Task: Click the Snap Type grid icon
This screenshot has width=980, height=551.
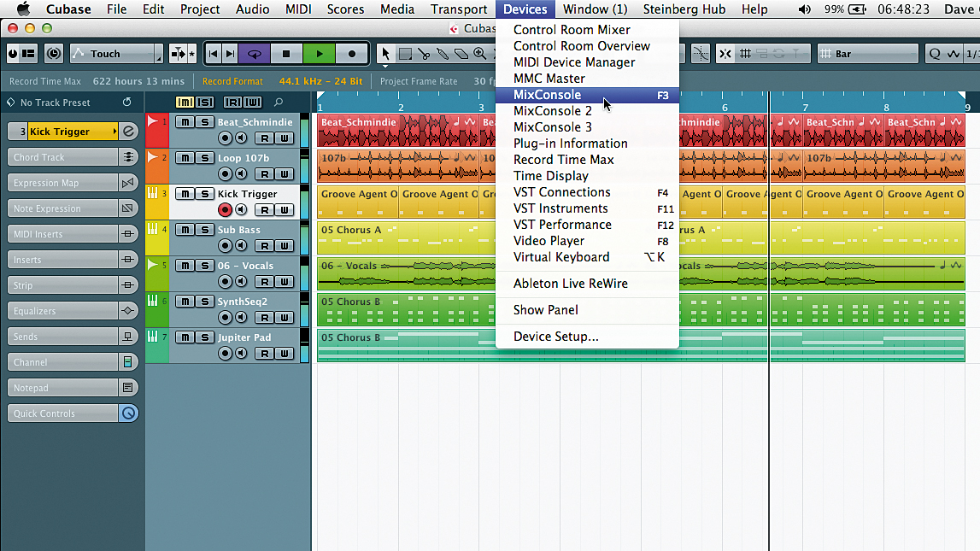Action: tap(745, 54)
